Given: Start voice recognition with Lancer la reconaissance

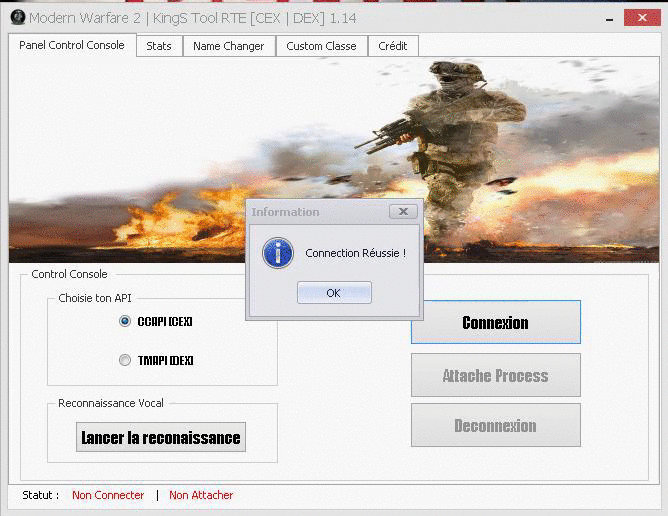Looking at the screenshot, I should pos(161,437).
